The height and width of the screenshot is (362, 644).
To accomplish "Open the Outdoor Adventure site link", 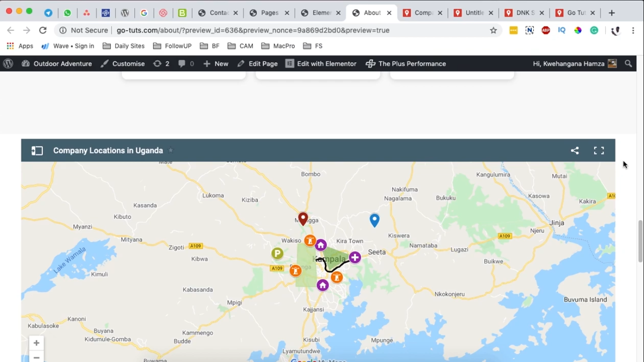I will click(x=57, y=64).
